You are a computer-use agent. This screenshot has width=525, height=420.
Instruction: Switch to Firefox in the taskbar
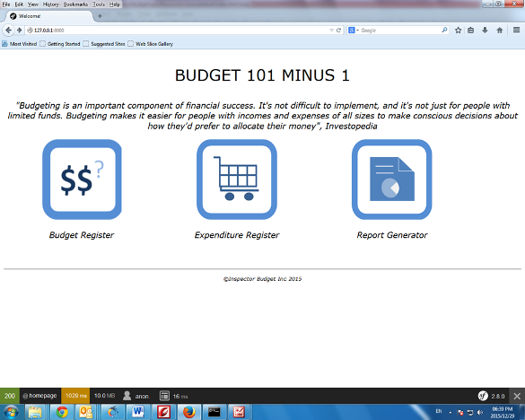click(188, 412)
